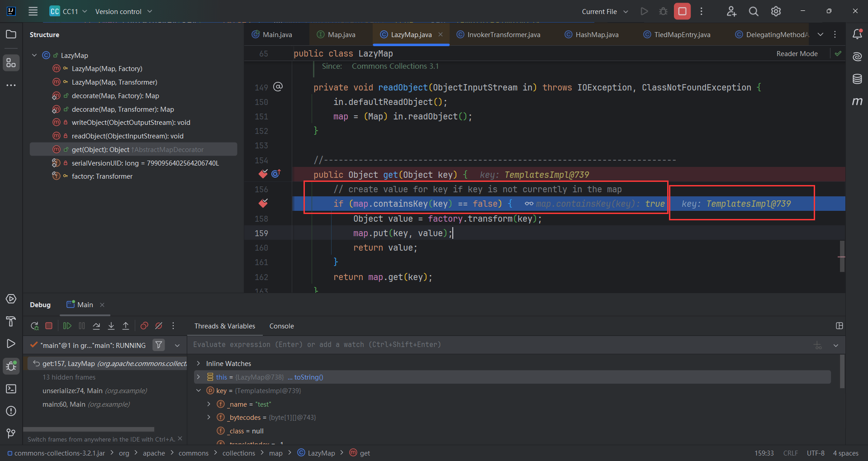868x461 pixels.
Task: Click toString() link for this variable
Action: coord(309,377)
